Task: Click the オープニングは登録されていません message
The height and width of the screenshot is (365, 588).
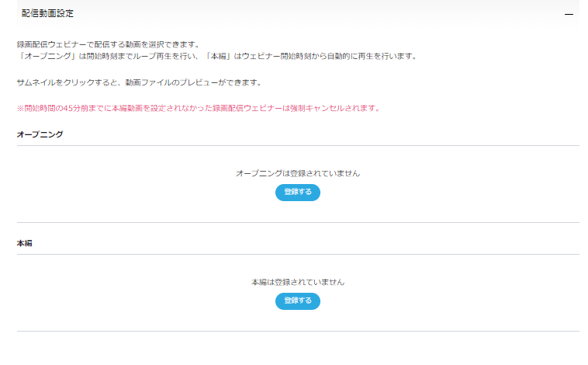Action: coord(297,173)
